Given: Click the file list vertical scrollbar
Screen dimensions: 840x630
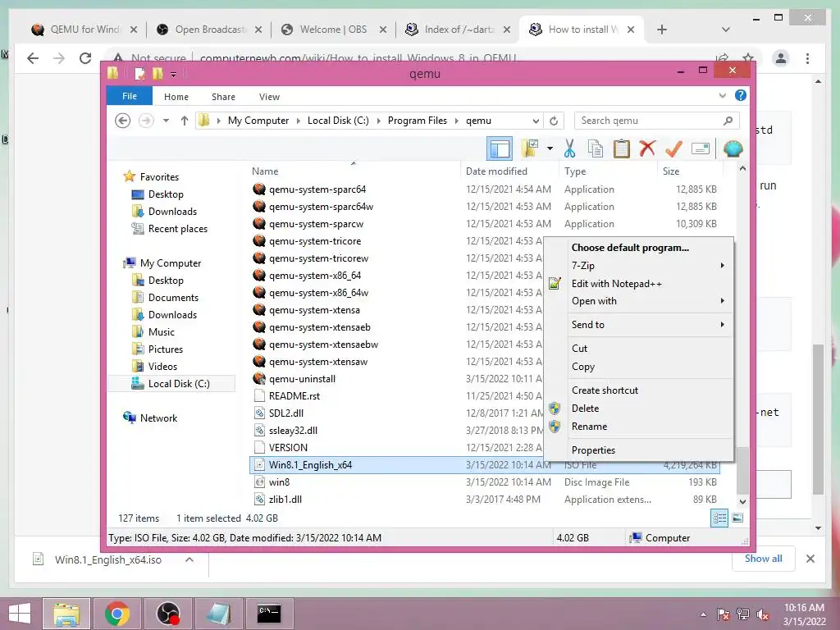Looking at the screenshot, I should pyautogui.click(x=742, y=472).
